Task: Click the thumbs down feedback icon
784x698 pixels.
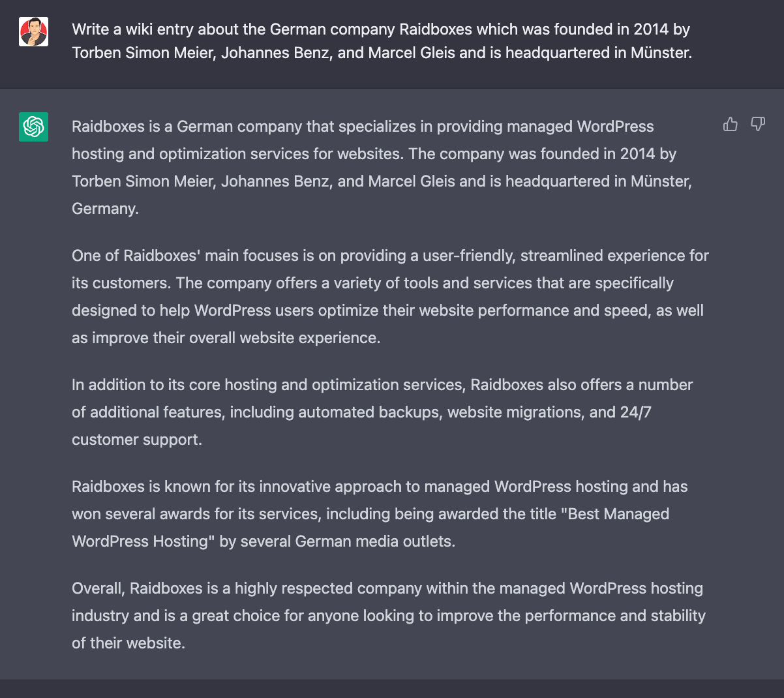Action: point(758,124)
